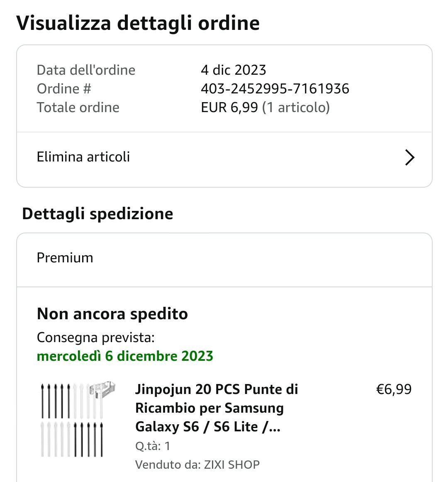Tap the green mercoledì 6 dicembre 2023 date
This screenshot has width=448, height=482.
pos(125,356)
